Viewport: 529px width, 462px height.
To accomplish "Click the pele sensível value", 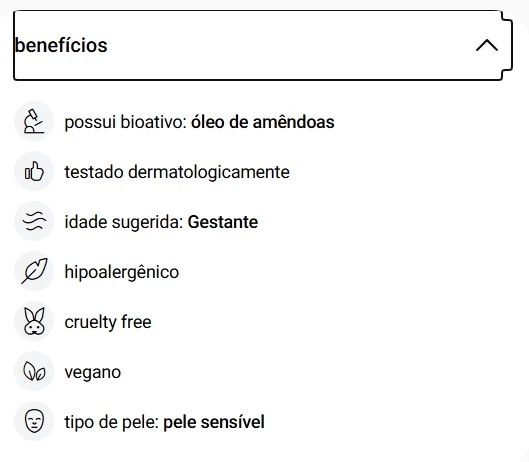I will (214, 422).
